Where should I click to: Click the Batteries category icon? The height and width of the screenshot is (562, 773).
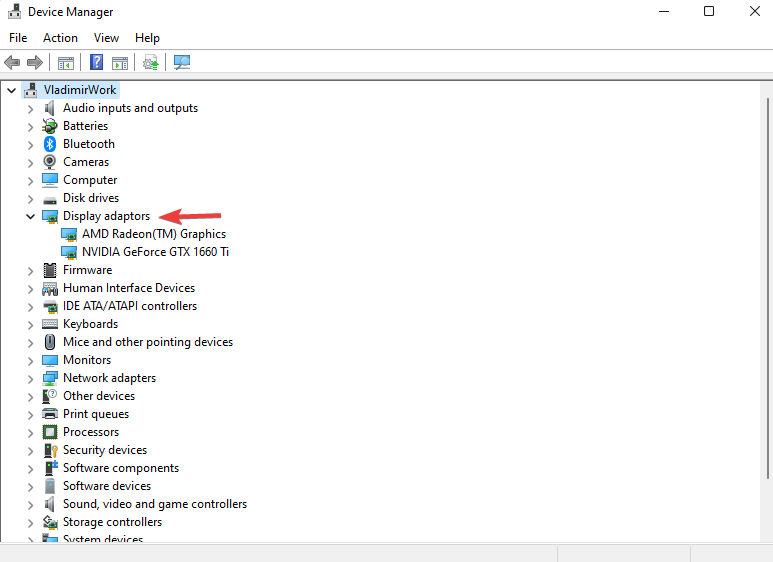50,126
